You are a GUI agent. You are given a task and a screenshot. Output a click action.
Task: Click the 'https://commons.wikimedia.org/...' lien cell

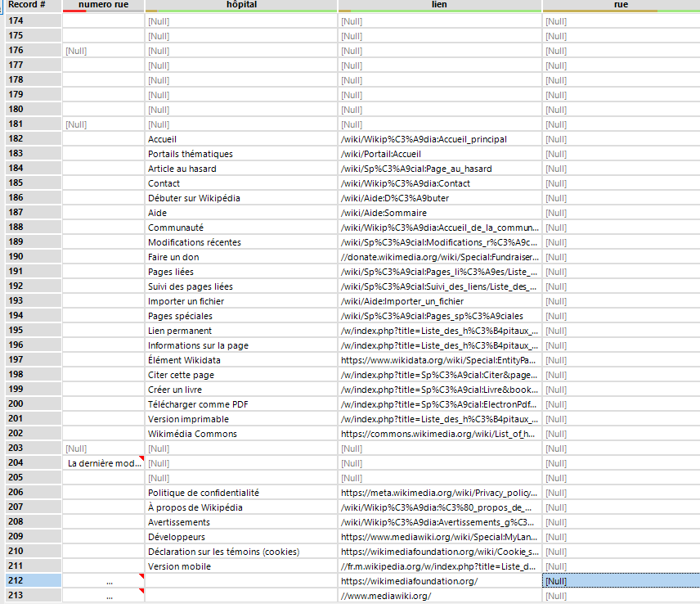(440, 435)
